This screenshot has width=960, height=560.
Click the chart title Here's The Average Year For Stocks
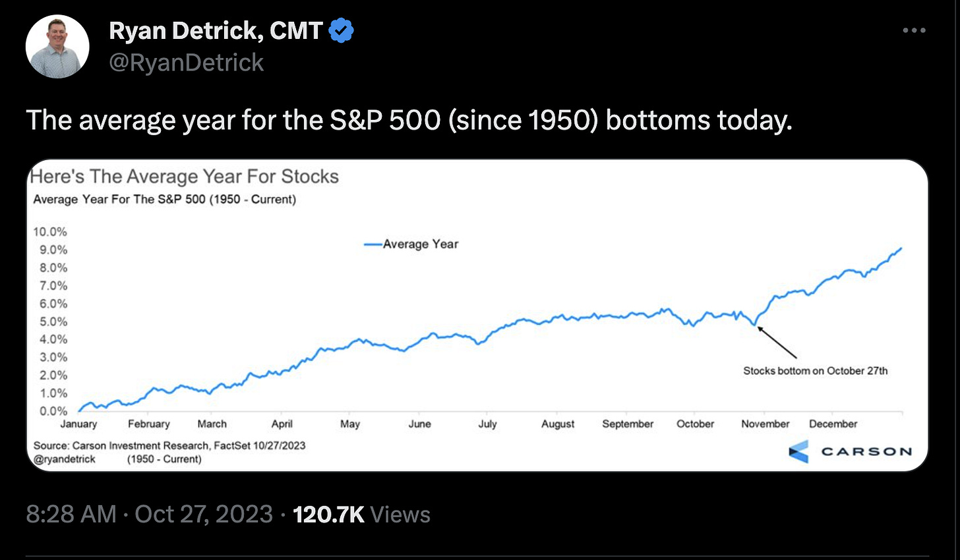point(185,177)
